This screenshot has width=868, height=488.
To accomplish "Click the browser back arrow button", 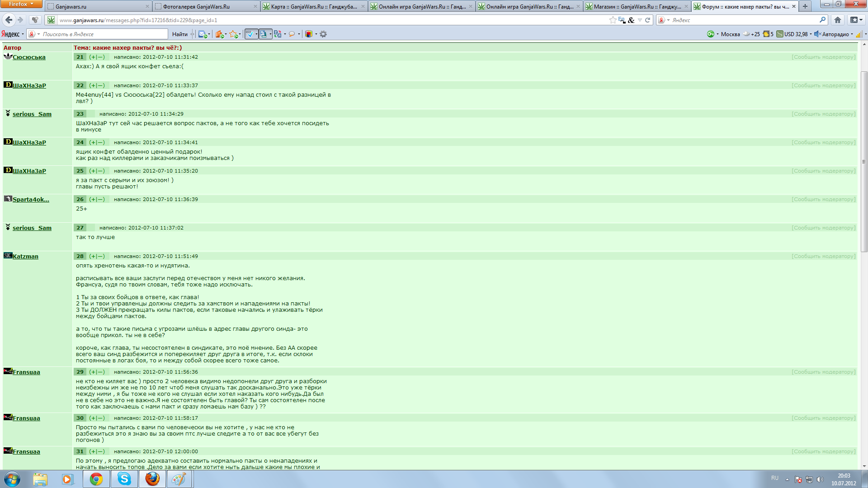I will click(9, 20).
